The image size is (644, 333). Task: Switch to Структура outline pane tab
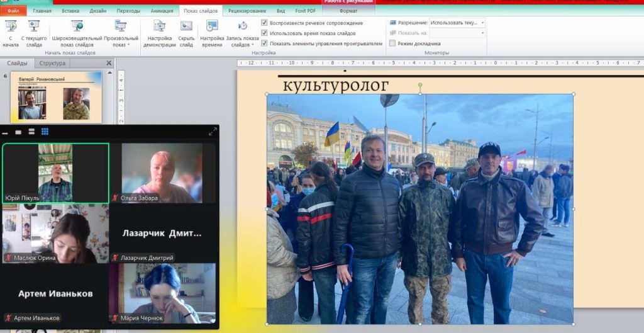click(52, 63)
